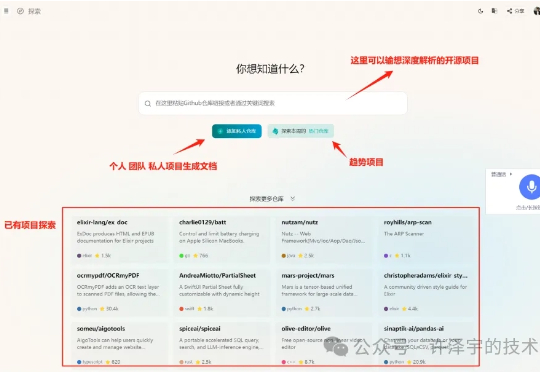Open the christopheradams/elixir style guide card
This screenshot has width=540, height=372.
click(x=426, y=292)
